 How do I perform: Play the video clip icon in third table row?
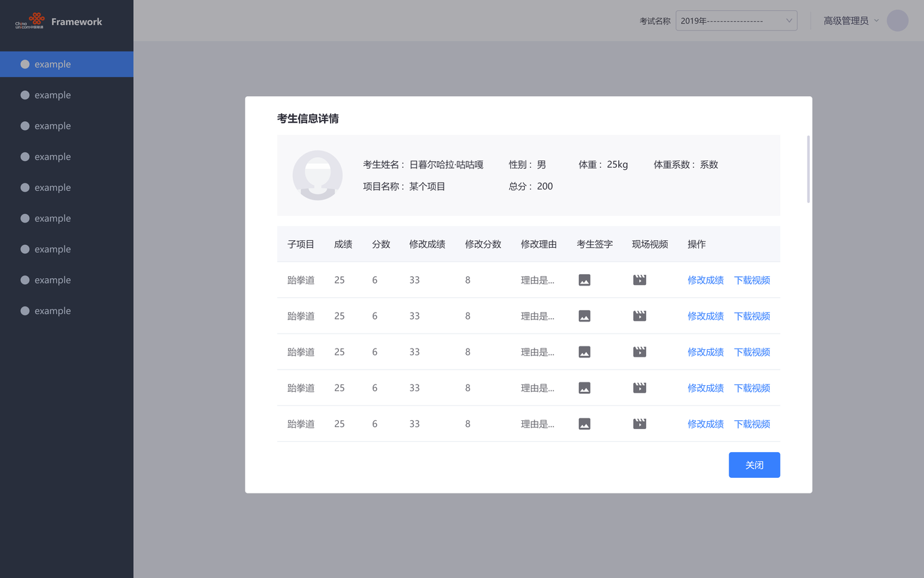pyautogui.click(x=640, y=352)
